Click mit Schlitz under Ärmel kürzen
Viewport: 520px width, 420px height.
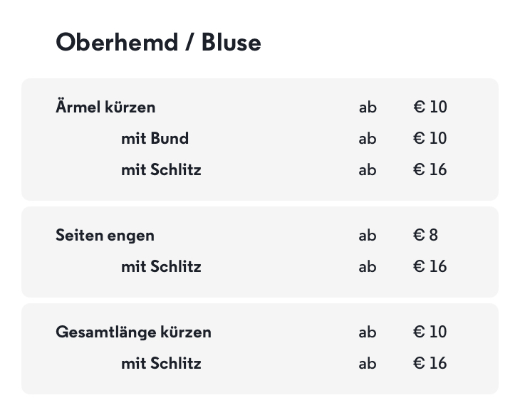point(161,170)
